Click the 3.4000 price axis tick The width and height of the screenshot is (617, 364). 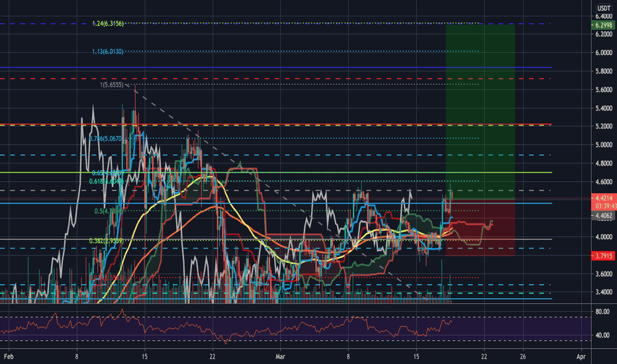point(604,292)
